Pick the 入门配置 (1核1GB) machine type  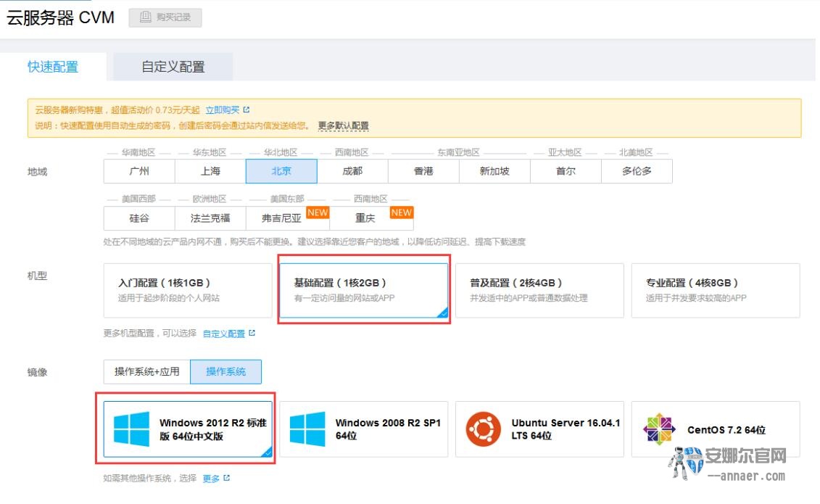tap(188, 290)
